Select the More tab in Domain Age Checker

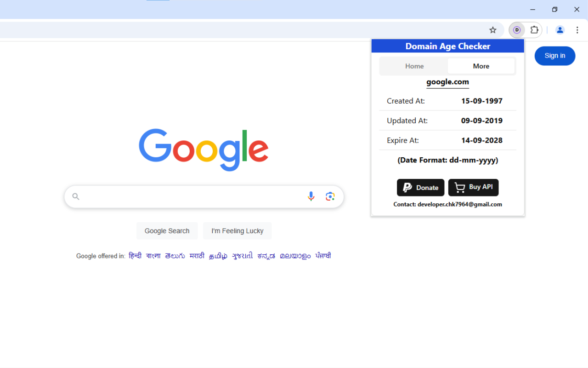pos(481,66)
